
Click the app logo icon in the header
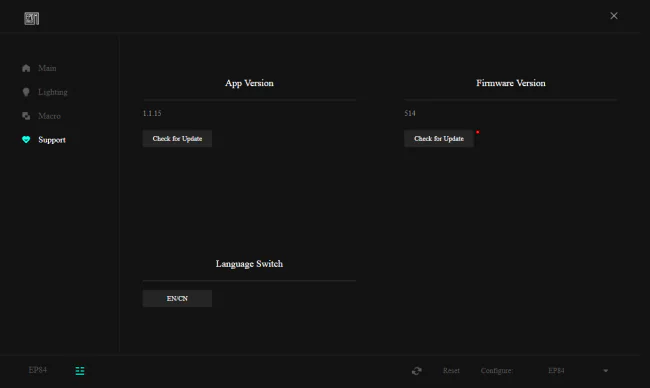32,18
